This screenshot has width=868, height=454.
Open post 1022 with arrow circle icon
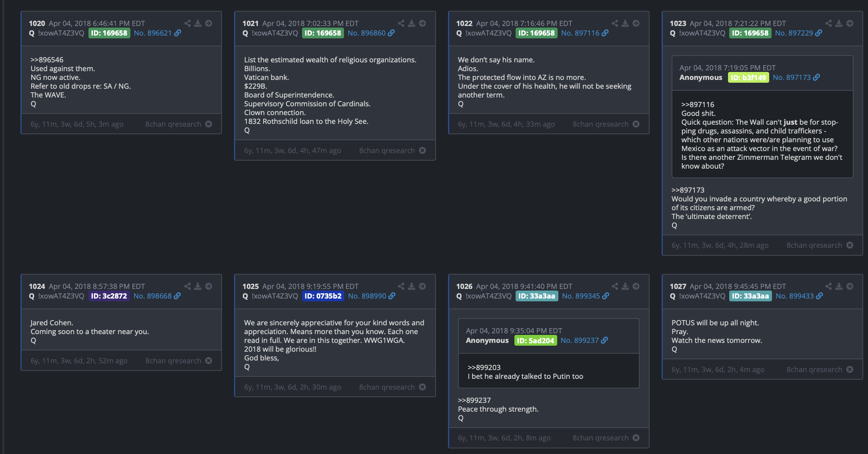point(636,24)
